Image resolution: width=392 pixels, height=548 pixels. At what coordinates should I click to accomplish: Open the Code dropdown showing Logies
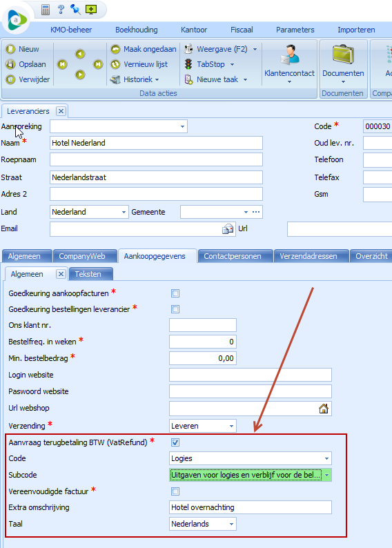326,458
